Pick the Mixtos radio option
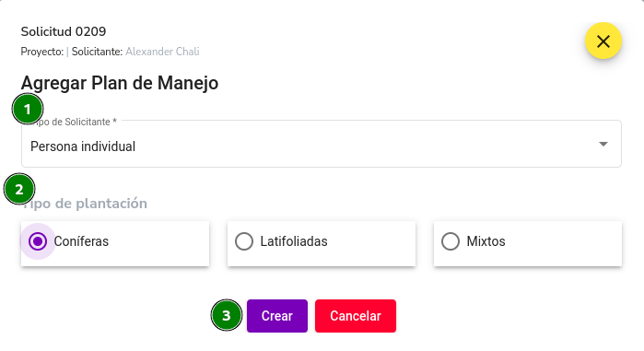 tap(451, 241)
